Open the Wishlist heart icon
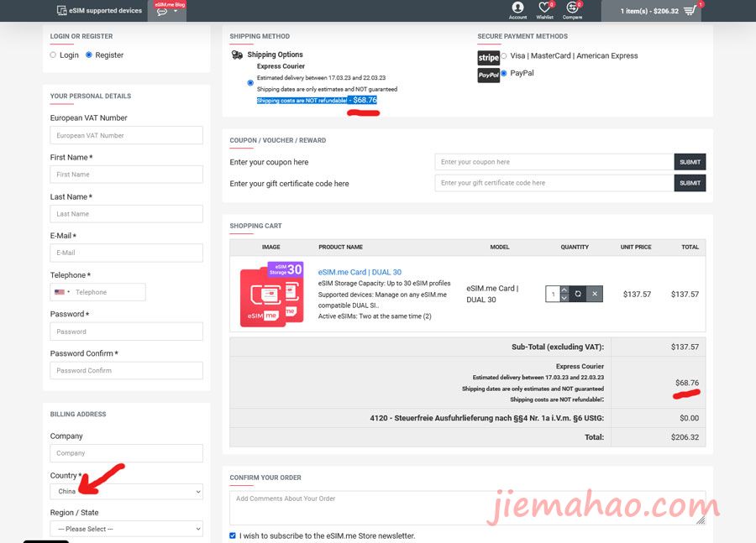756x543 pixels. pos(545,10)
